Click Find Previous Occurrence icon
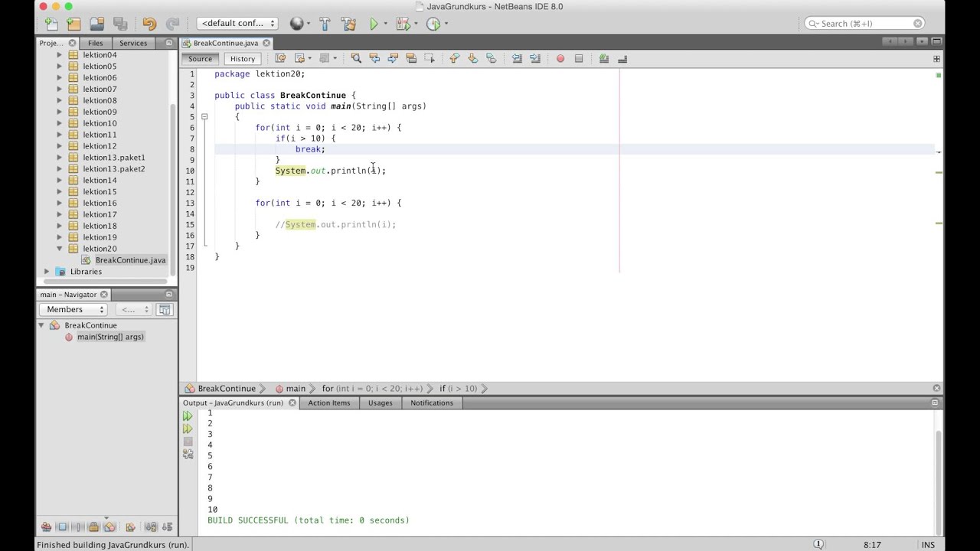Screen dimensions: 980x551 (374, 58)
